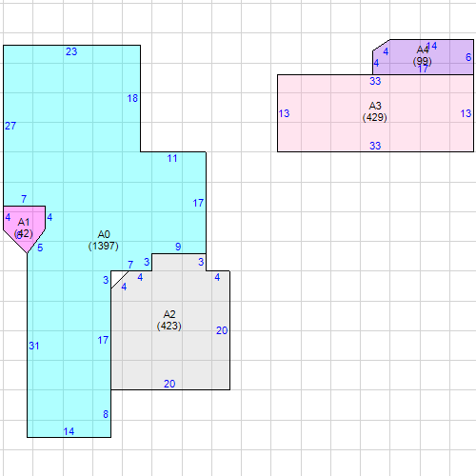Click the 33 dimension below the A4 area
Screen dimensions: 476x476
click(375, 81)
